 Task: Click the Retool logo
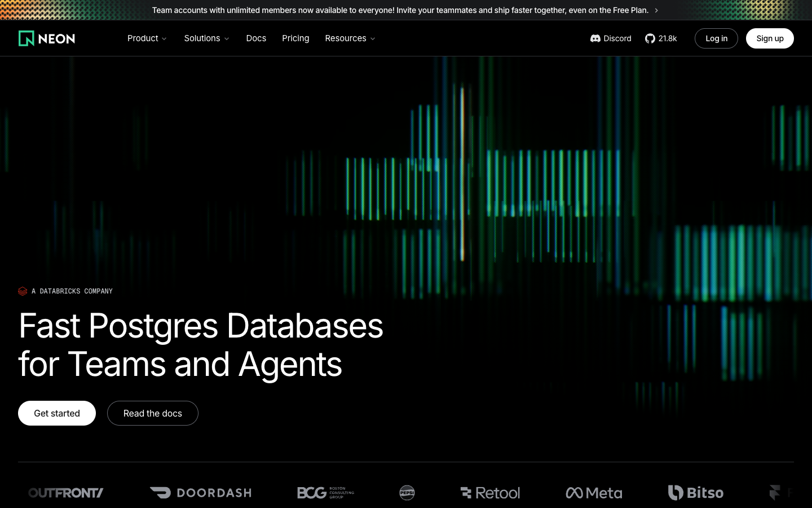[490, 493]
